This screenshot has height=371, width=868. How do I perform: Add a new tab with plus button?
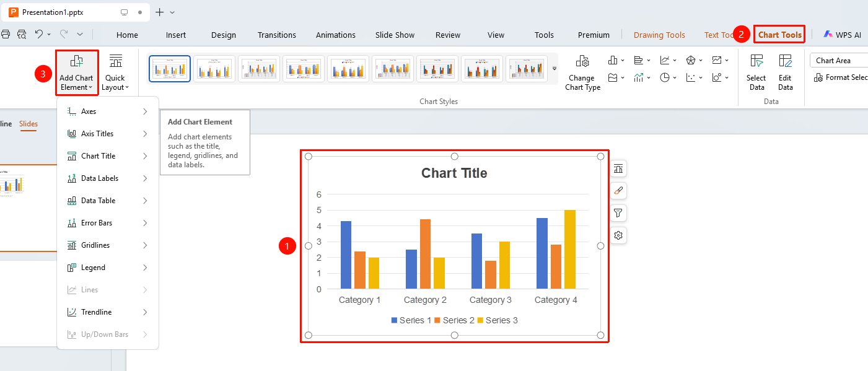tap(159, 12)
